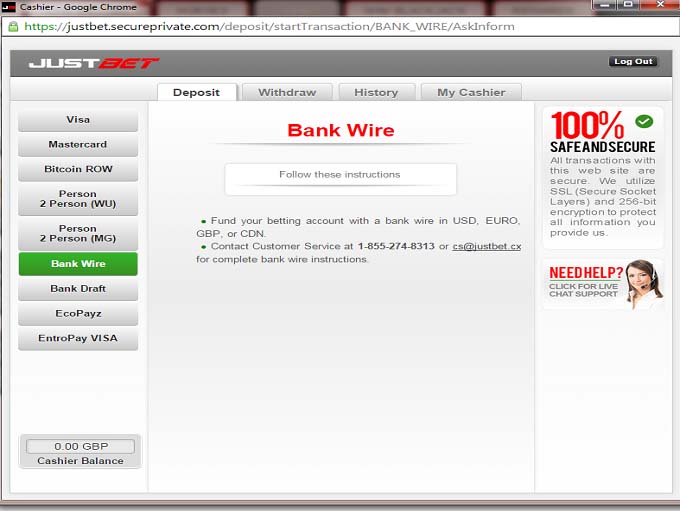
Task: Open the History tab
Action: (376, 92)
